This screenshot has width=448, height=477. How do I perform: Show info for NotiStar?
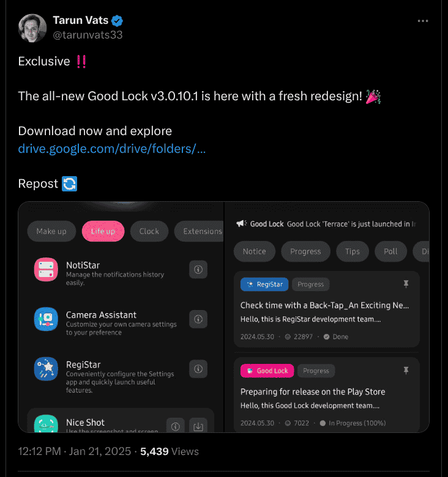point(198,270)
